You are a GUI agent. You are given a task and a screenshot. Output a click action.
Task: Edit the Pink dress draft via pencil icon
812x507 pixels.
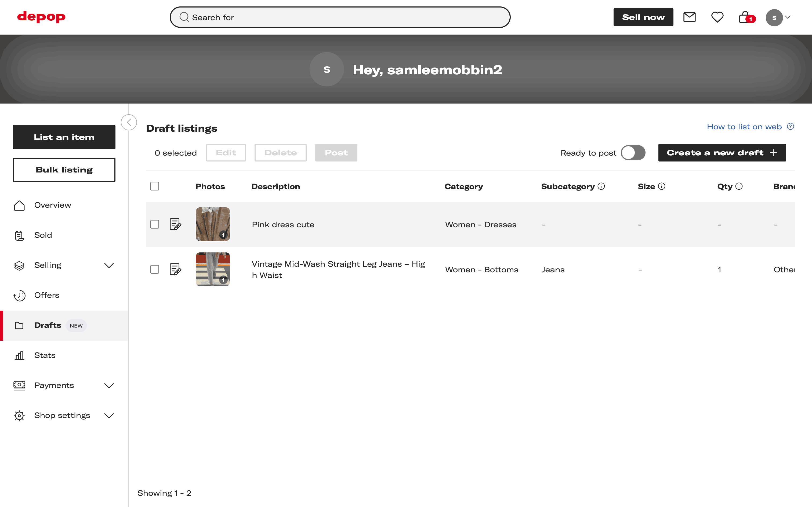(176, 224)
